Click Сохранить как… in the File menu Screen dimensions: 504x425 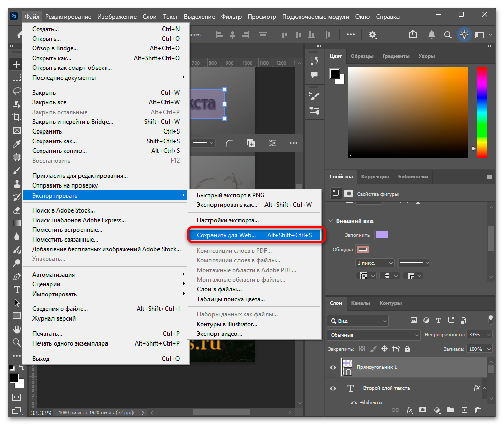click(106, 141)
